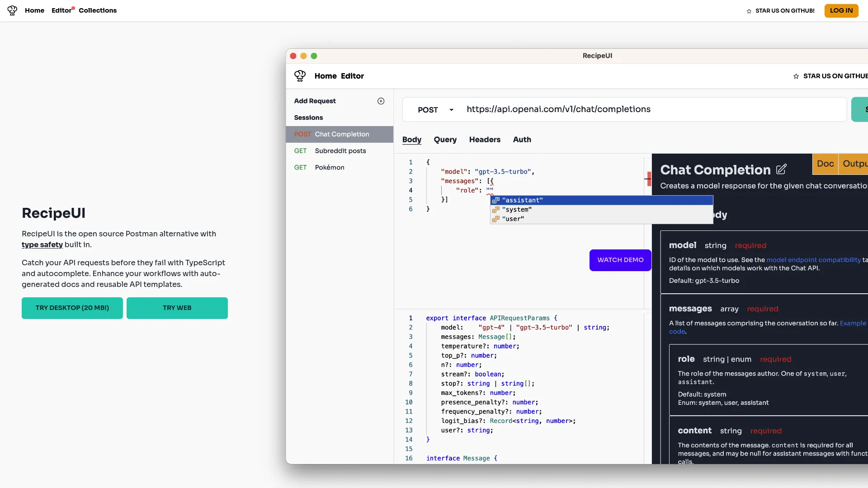Click the RecipeUI chef hat logo in top navigation
Image resolution: width=868 pixels, height=488 pixels.
click(x=12, y=10)
